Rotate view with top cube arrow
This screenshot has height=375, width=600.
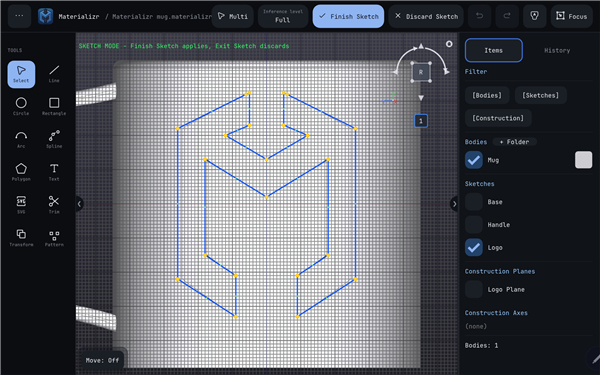[421, 46]
